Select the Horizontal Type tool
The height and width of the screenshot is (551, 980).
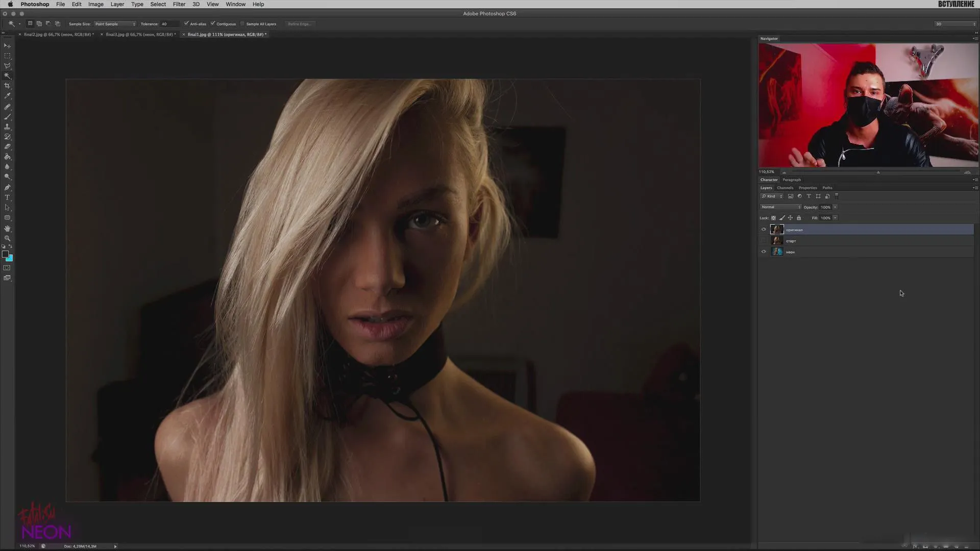(7, 197)
